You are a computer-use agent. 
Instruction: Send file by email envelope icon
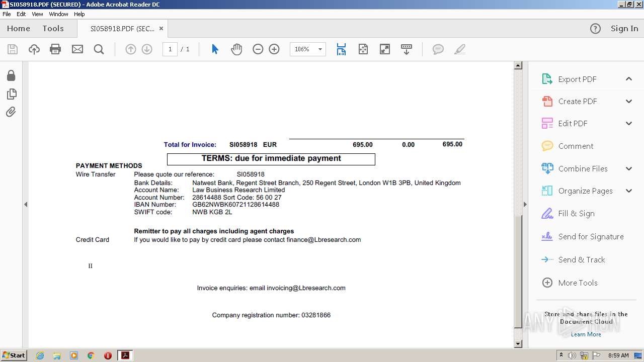(x=77, y=49)
